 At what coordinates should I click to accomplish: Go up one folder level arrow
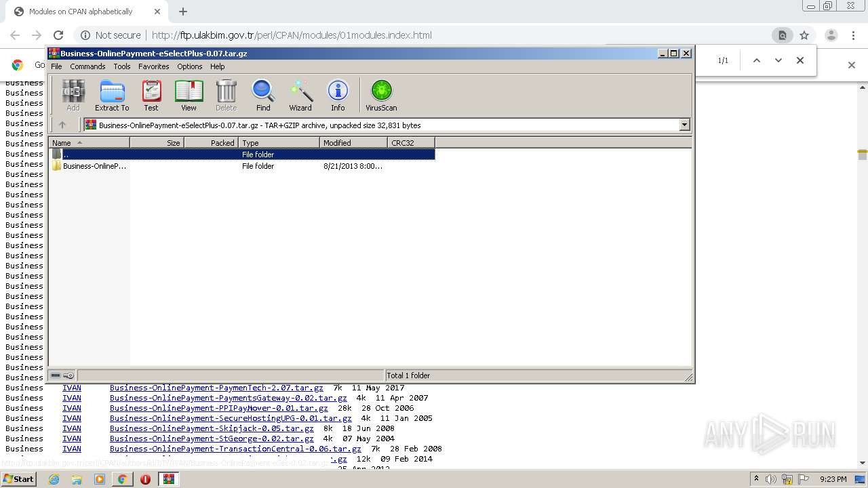(62, 125)
